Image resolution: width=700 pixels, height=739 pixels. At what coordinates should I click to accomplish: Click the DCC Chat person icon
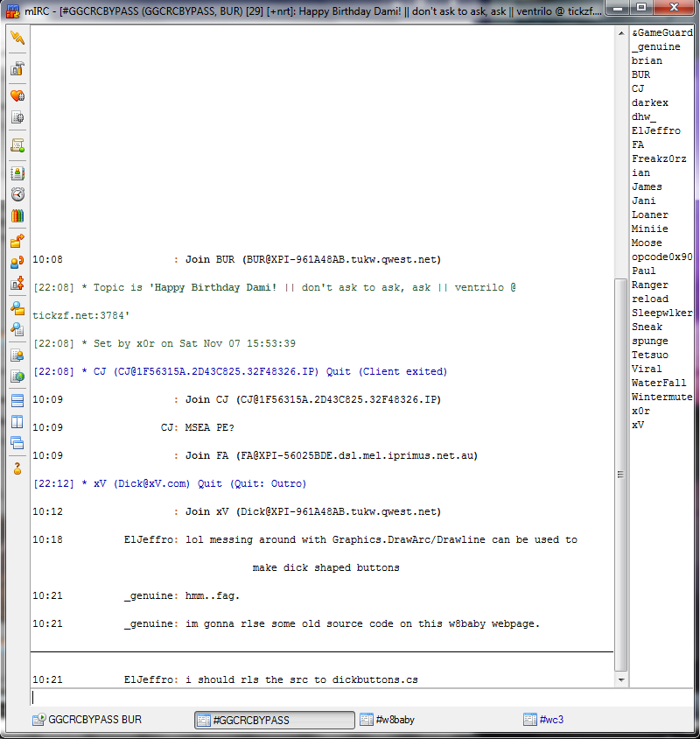(x=17, y=263)
